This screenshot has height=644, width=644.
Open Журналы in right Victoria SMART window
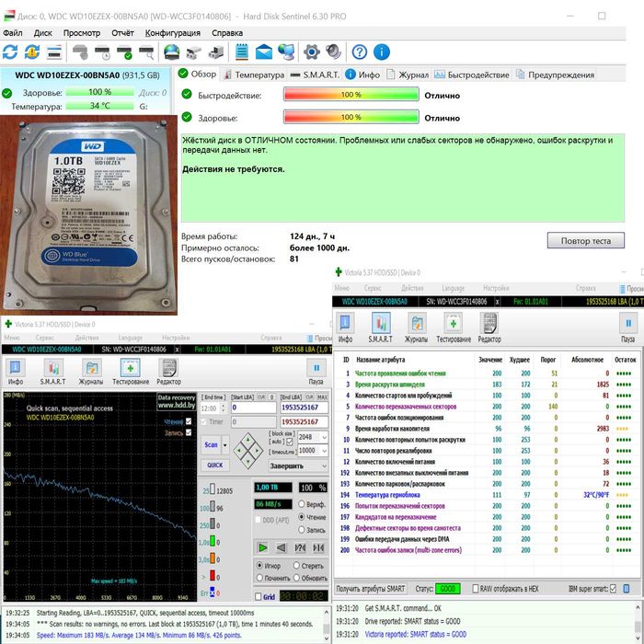[x=416, y=328]
